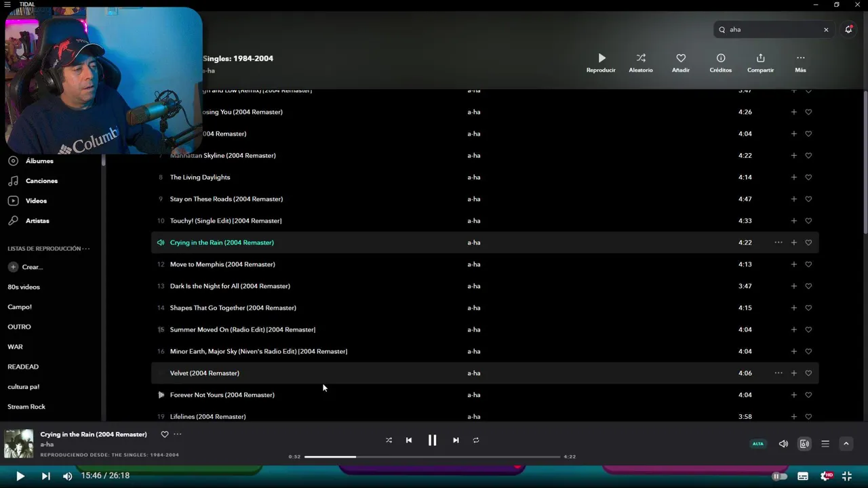Favorite the now-playing track heart
This screenshot has height=488, width=868.
point(164,434)
